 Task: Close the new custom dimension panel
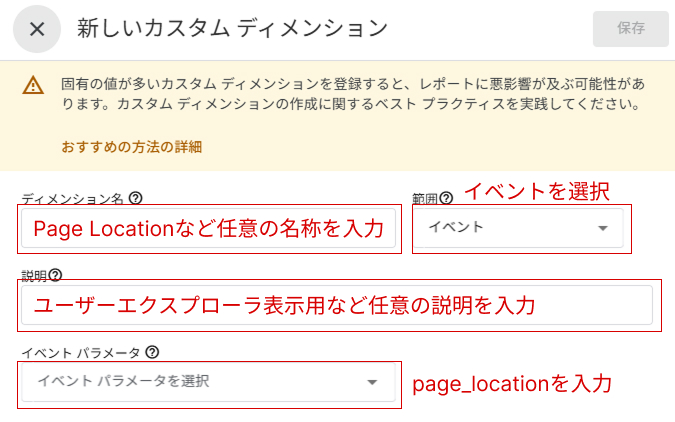point(37,29)
